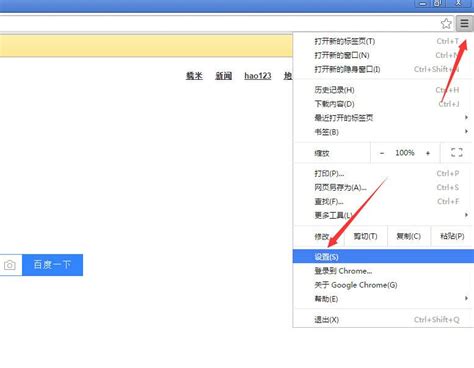
Task: Select 登录到 Chrome... menu item
Action: (383, 271)
